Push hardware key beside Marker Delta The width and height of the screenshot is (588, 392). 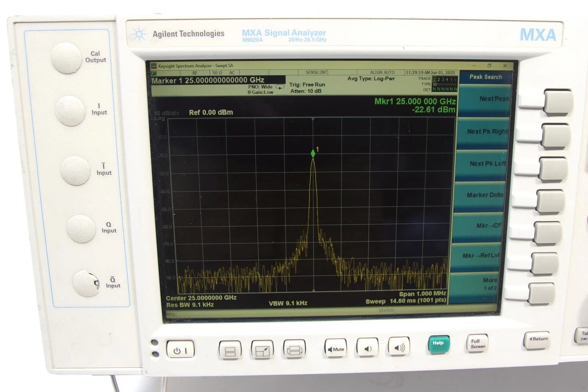(551, 201)
